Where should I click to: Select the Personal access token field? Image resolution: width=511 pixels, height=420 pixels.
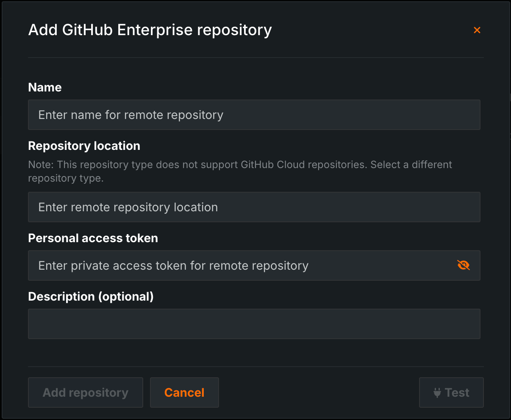tap(242, 265)
